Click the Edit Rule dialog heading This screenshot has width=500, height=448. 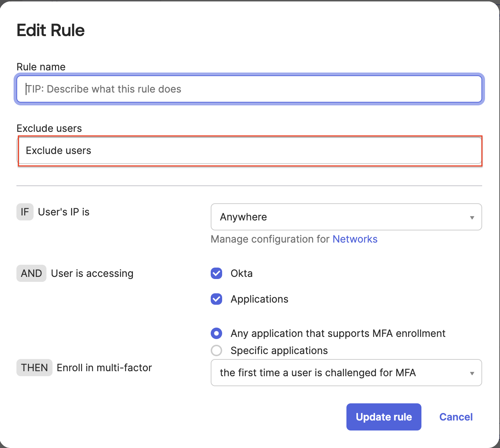(x=51, y=30)
